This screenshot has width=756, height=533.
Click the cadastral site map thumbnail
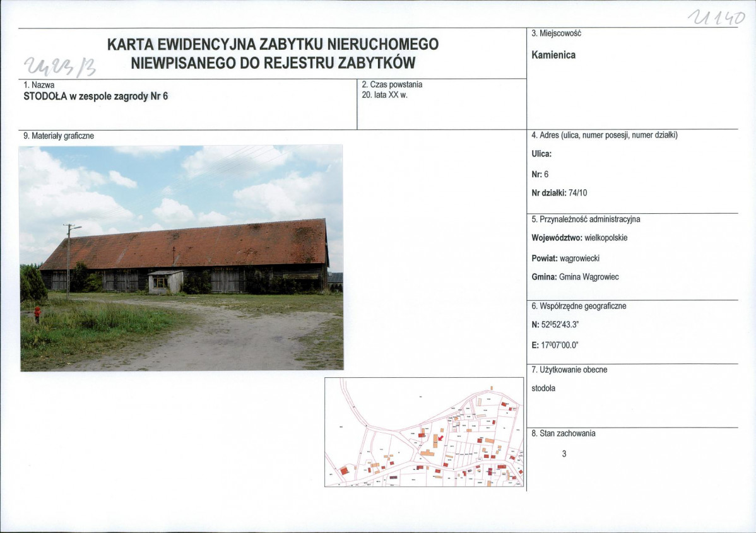pyautogui.click(x=424, y=432)
